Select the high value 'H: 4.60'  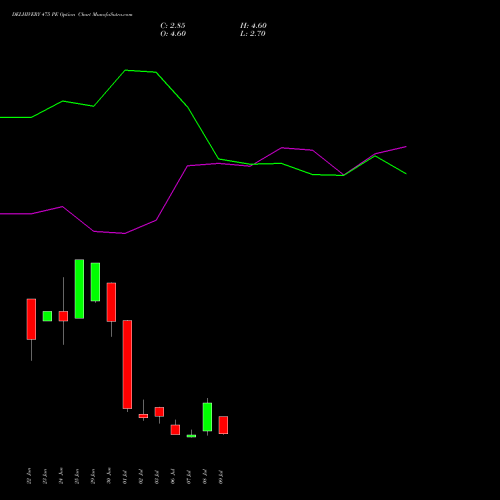(x=253, y=26)
